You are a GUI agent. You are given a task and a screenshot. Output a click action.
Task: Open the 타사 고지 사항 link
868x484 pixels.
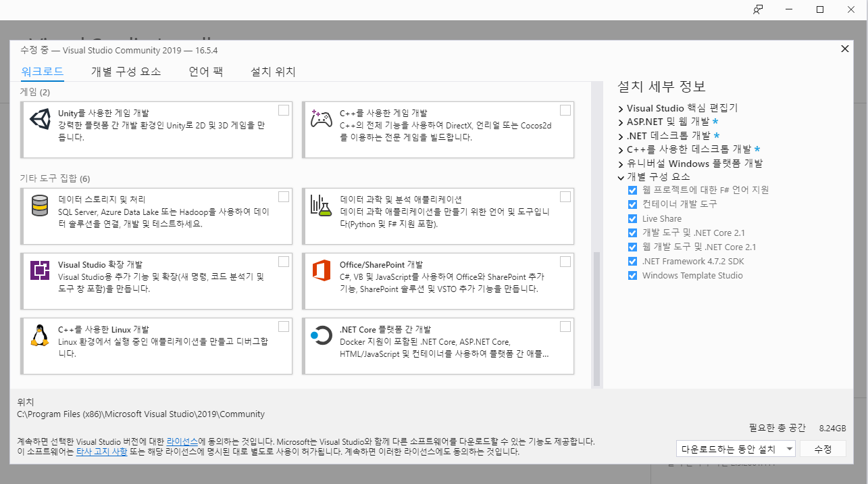[x=101, y=452]
